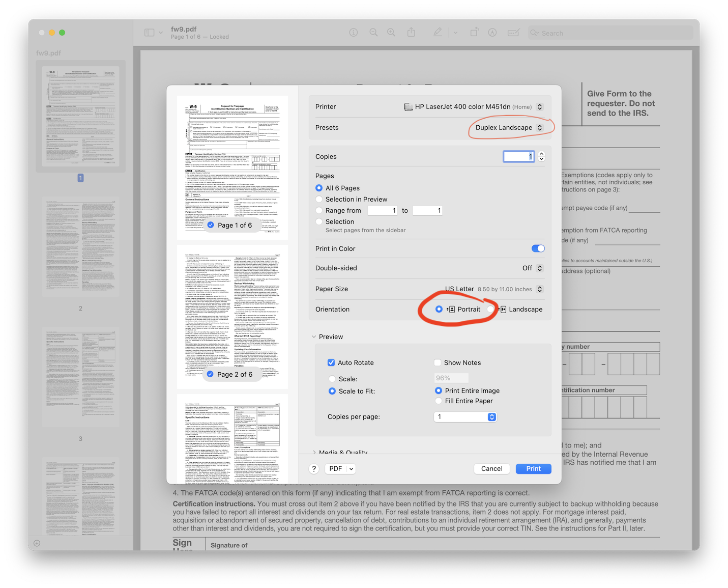Click the Rotate page icon in toolbar
The image size is (728, 588).
[x=474, y=32]
